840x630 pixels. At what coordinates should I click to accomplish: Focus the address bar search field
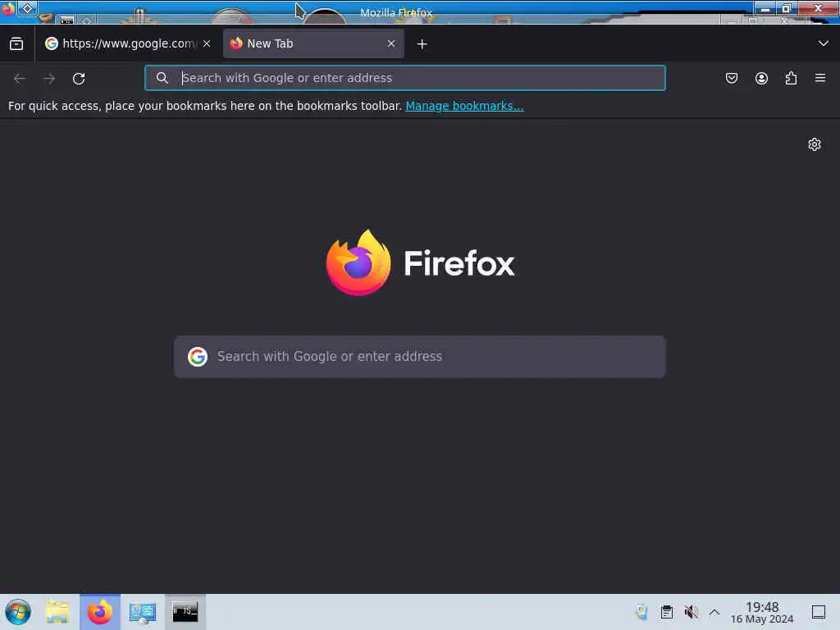405,78
